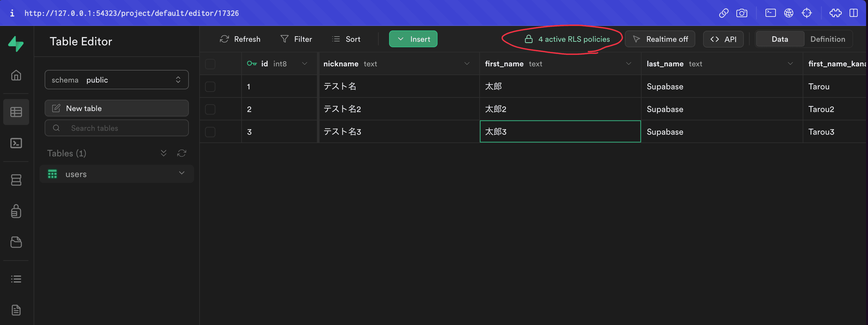This screenshot has width=868, height=325.
Task: Click the Search tables input field
Action: click(x=116, y=128)
